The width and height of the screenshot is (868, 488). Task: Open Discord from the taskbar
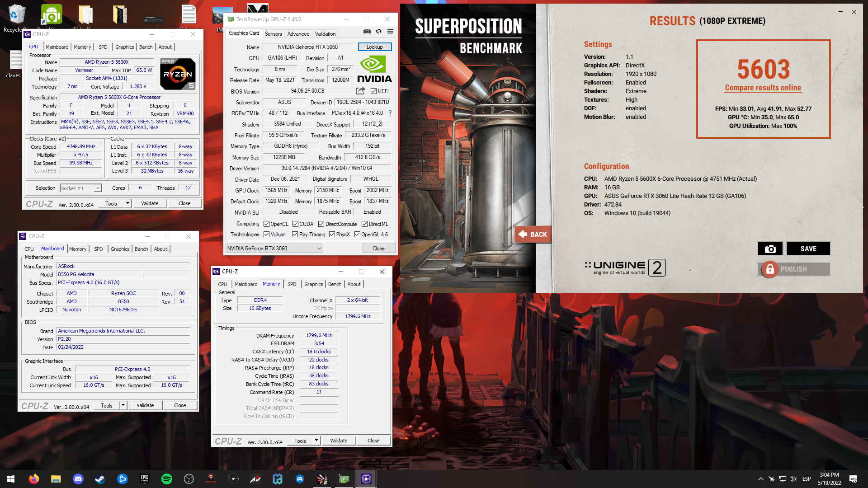(x=78, y=479)
